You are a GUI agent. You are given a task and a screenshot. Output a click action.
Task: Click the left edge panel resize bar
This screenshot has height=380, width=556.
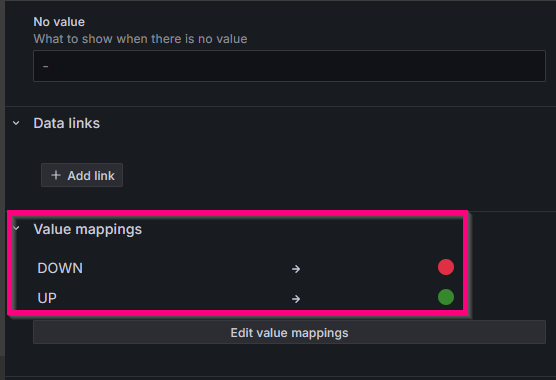coord(2,177)
